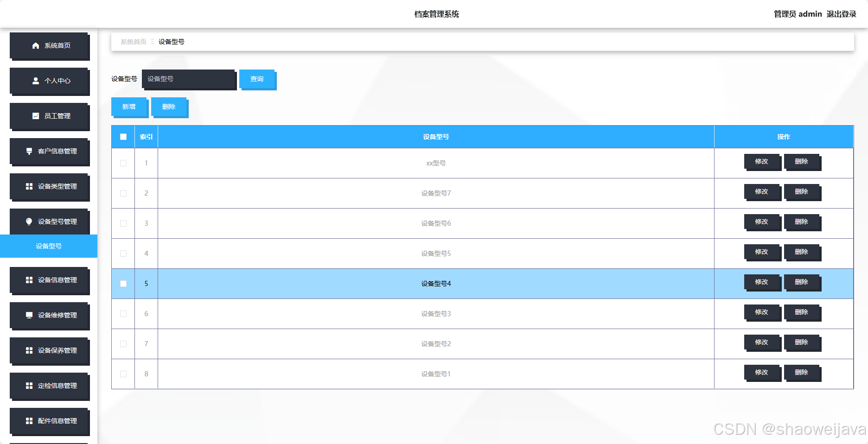Click the home icon beside 系统首页
Screen dimensions: 868x444
pos(36,45)
